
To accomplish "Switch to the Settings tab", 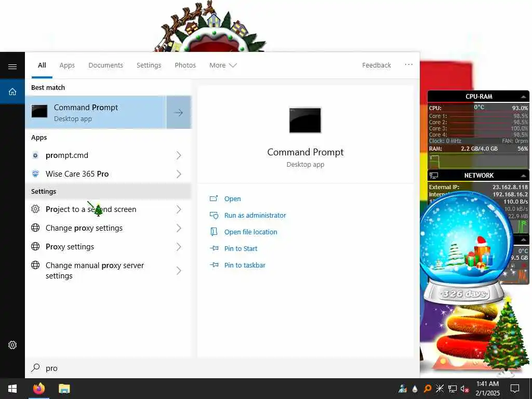I will (x=149, y=65).
